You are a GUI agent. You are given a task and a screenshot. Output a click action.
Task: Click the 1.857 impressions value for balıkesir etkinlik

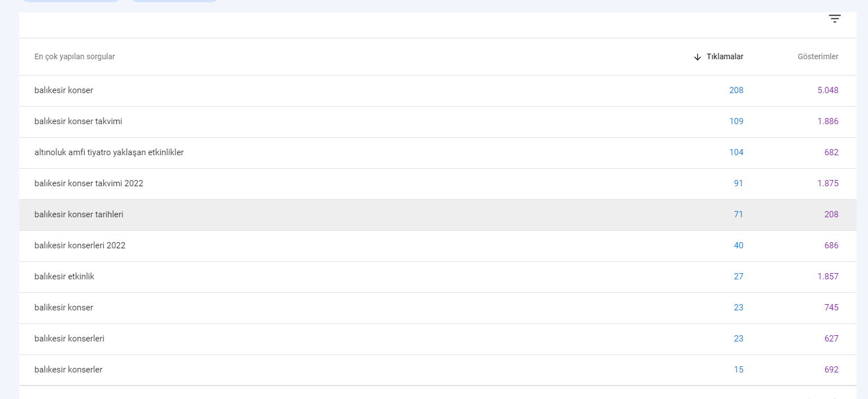tap(828, 277)
